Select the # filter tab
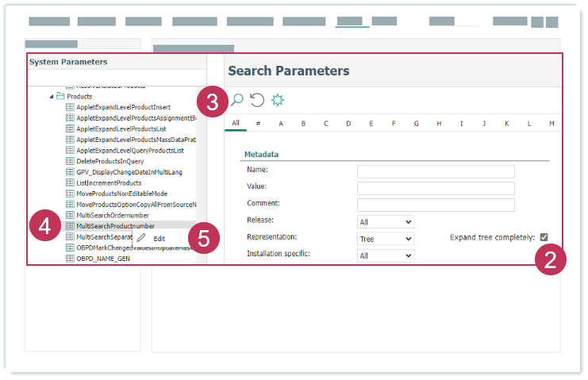This screenshot has width=588, height=380. (258, 124)
